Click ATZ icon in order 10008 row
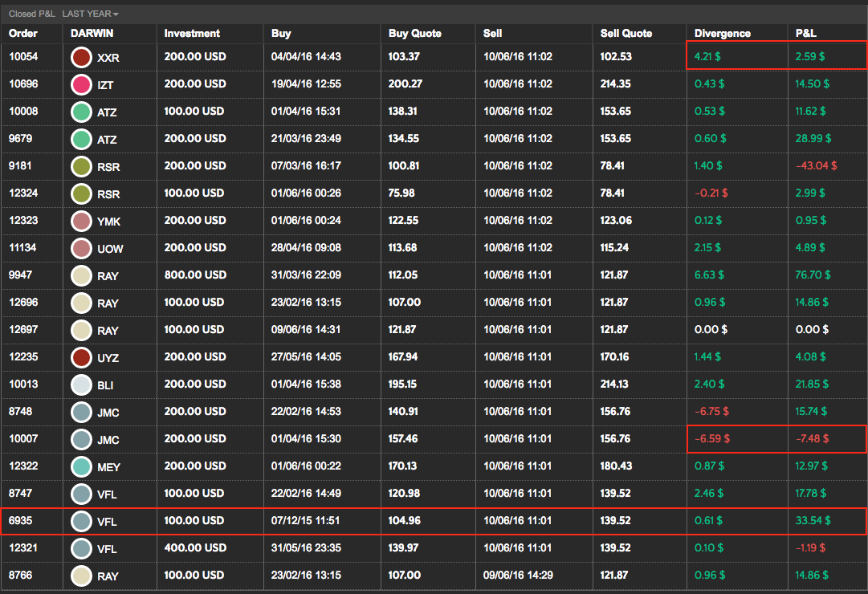The width and height of the screenshot is (868, 594). click(x=81, y=112)
